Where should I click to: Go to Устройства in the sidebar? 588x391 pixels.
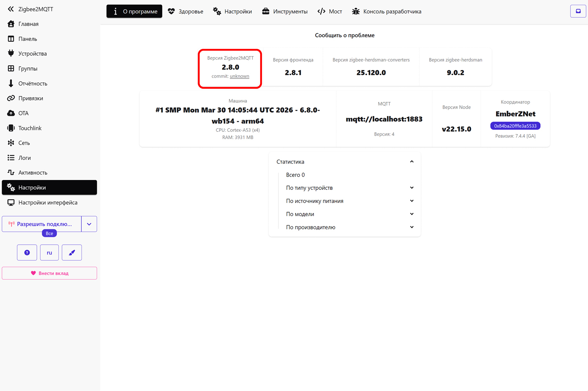pyautogui.click(x=49, y=54)
